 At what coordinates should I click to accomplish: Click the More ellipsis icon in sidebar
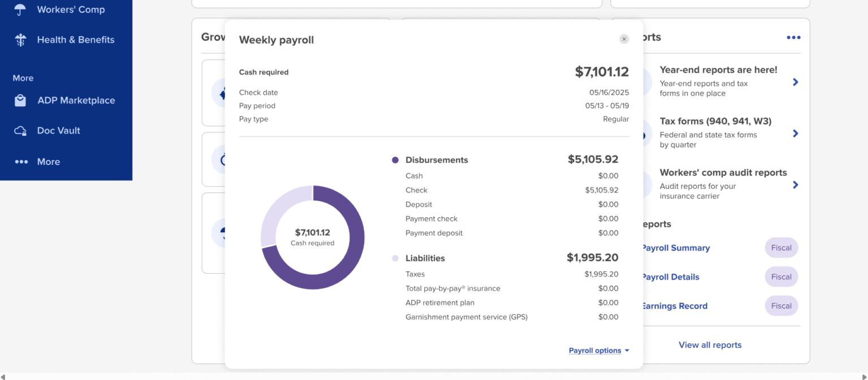coord(20,161)
